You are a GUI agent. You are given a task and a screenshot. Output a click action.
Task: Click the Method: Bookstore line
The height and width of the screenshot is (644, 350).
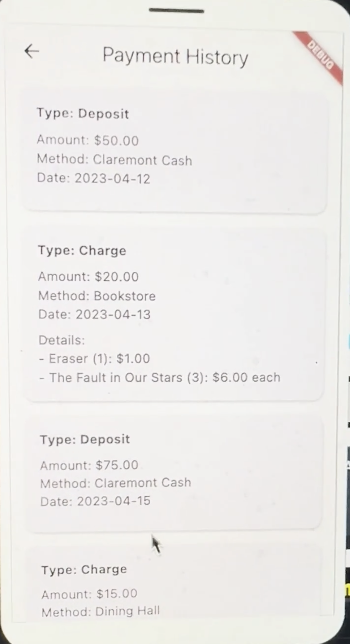(97, 296)
